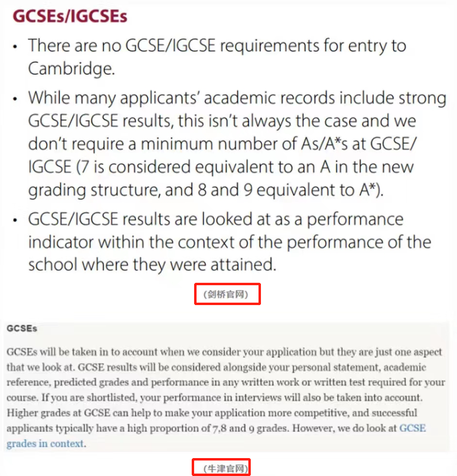
Task: Click the line starting 'While many applicants'
Action: tap(237, 98)
